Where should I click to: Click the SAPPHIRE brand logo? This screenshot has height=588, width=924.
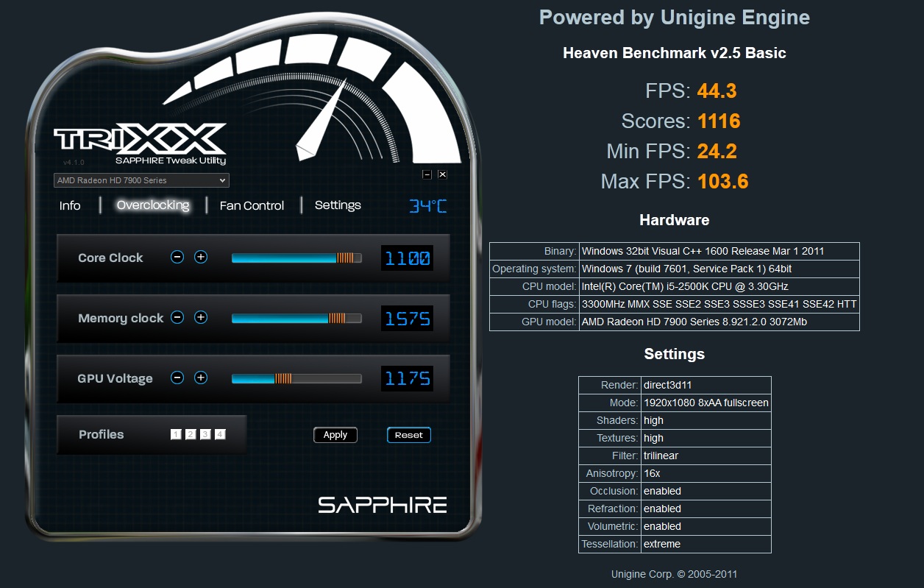382,505
